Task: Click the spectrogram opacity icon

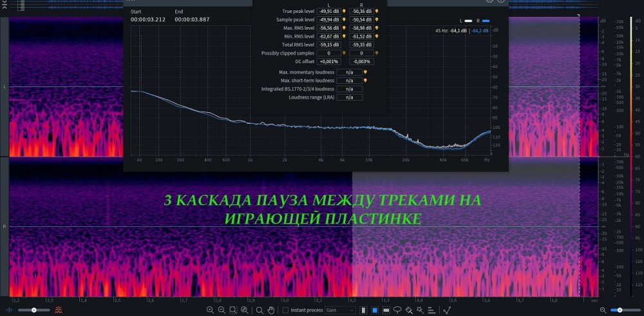Action: [59, 310]
